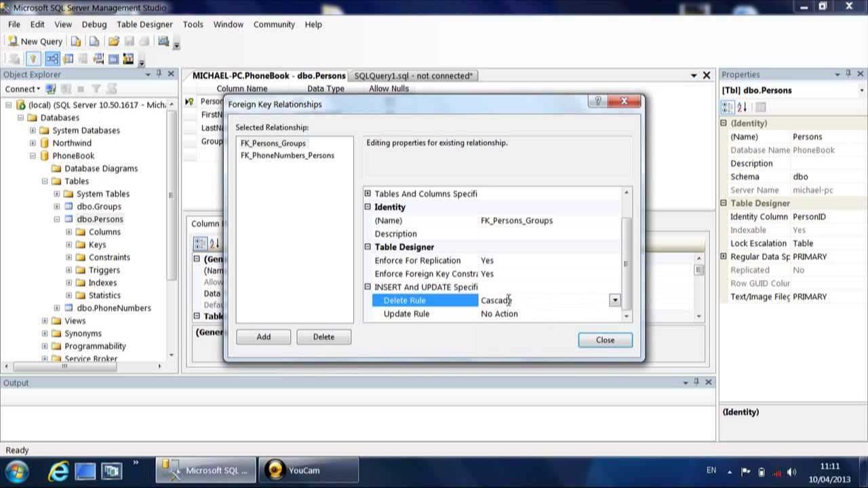Open the Table Designer menu
Image resolution: width=868 pixels, height=488 pixels.
click(x=144, y=24)
